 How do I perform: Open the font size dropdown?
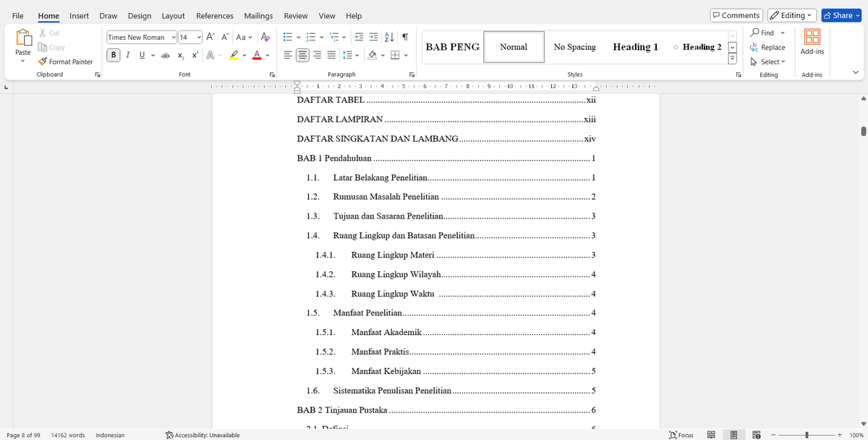[x=197, y=38]
